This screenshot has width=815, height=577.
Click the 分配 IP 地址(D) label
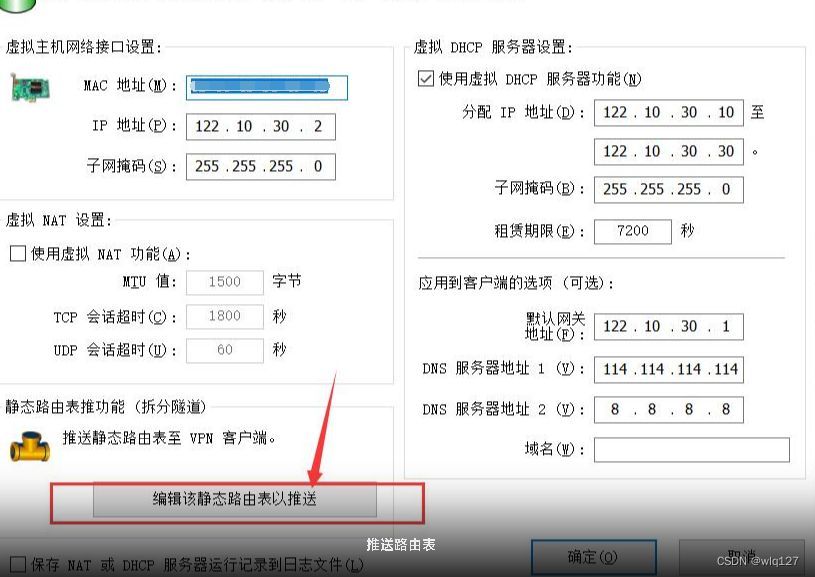click(523, 112)
